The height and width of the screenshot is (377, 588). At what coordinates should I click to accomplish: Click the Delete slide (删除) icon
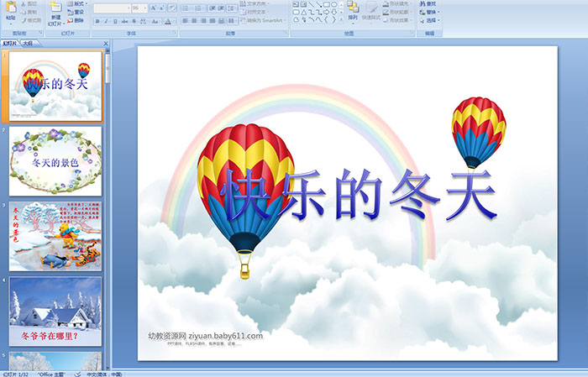click(75, 20)
